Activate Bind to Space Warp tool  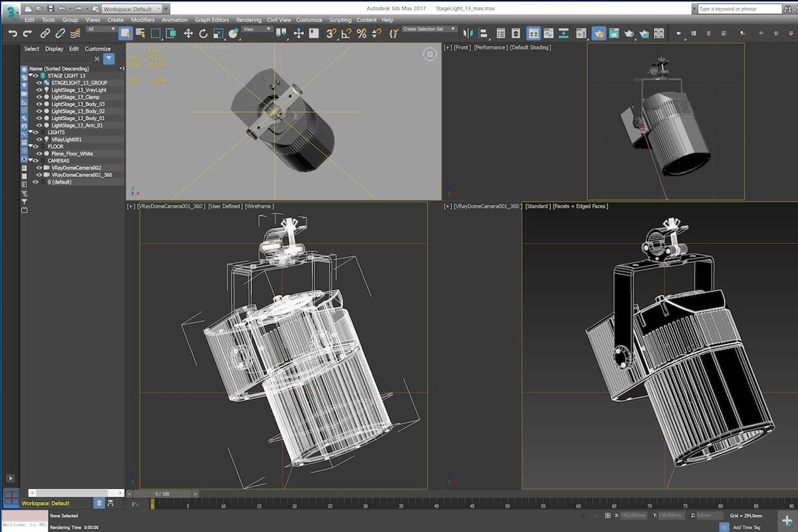pyautogui.click(x=76, y=33)
